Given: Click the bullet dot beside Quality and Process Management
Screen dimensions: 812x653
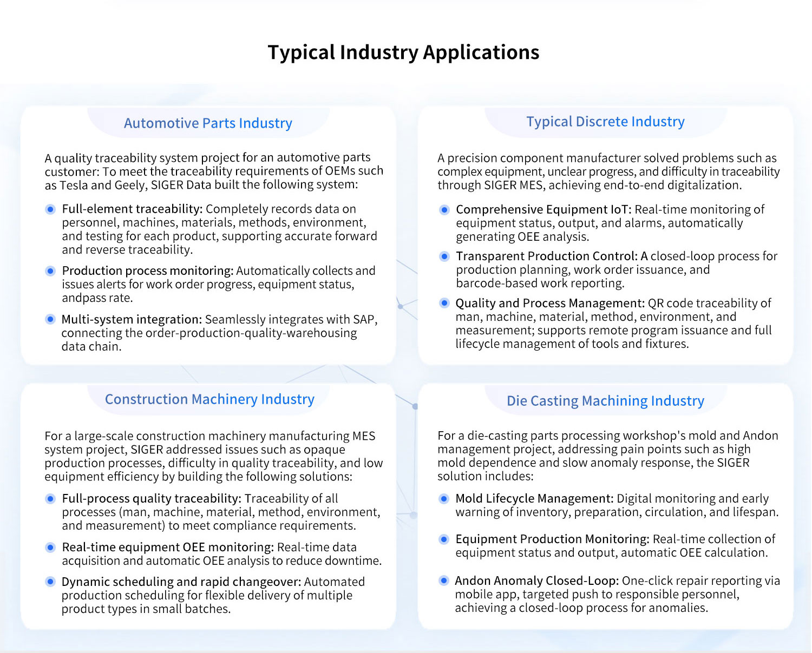Looking at the screenshot, I should coord(444,303).
